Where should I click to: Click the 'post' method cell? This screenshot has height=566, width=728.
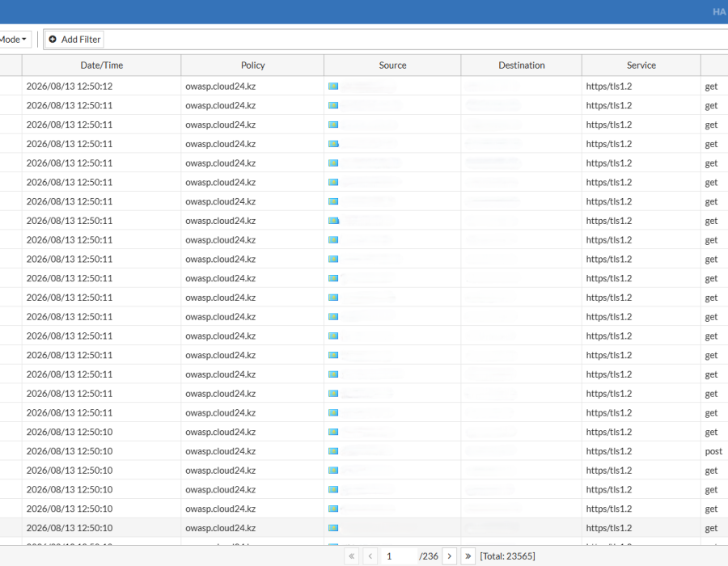pos(713,451)
